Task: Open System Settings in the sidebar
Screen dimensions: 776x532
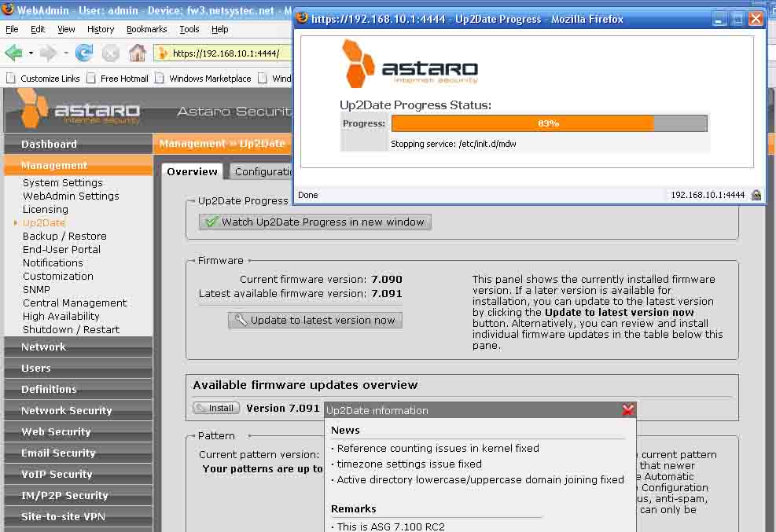Action: point(63,182)
